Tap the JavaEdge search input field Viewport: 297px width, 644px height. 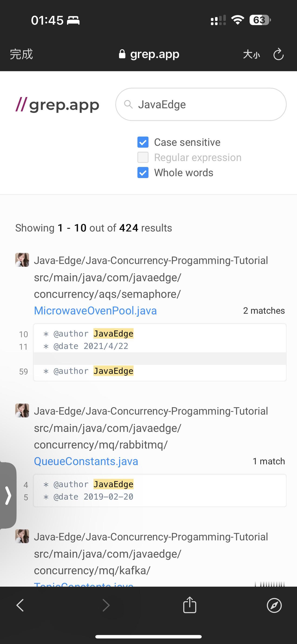tap(205, 104)
